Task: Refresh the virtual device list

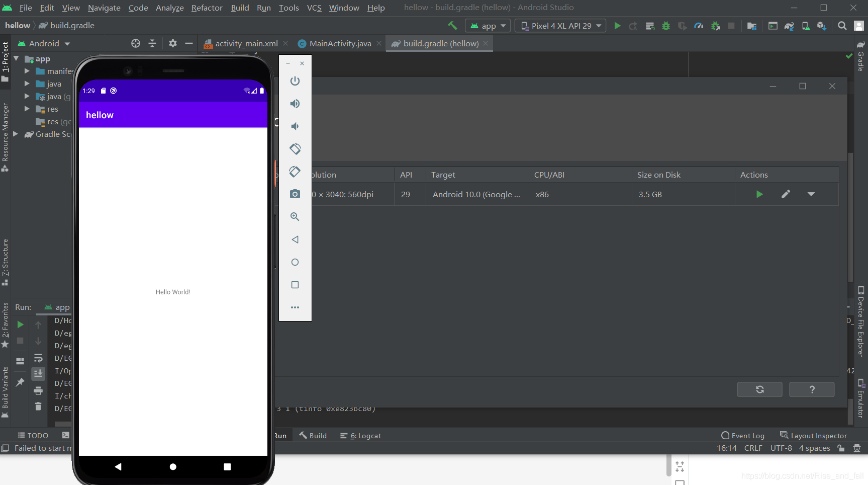Action: pyautogui.click(x=759, y=389)
